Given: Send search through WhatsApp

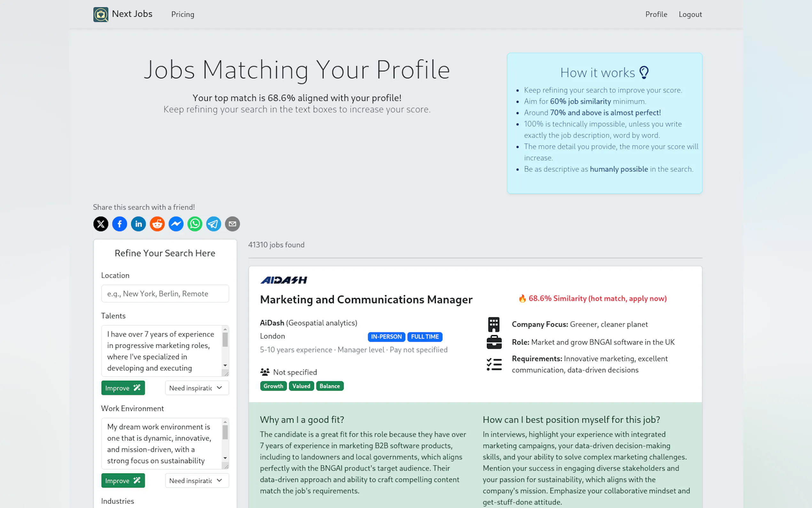Looking at the screenshot, I should (x=195, y=224).
